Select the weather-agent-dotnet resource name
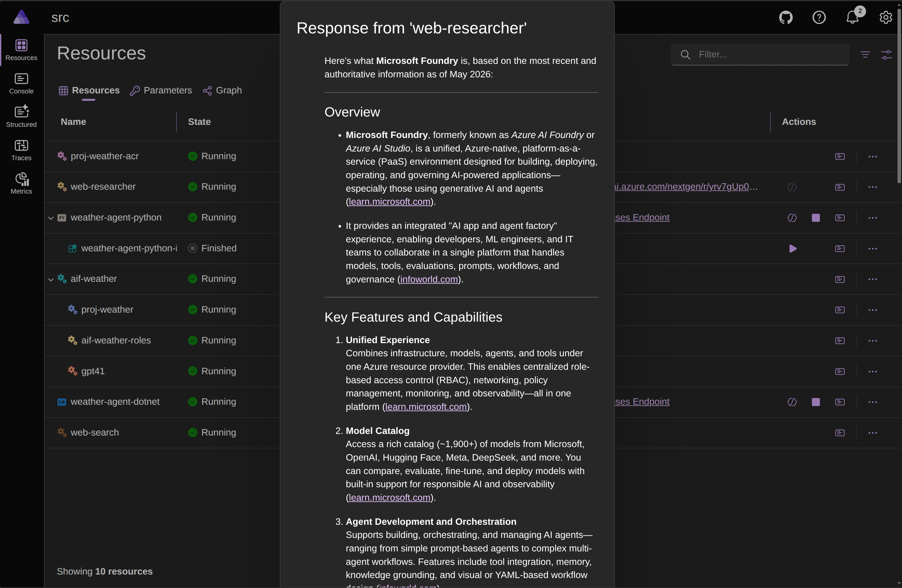This screenshot has height=588, width=902. (x=115, y=402)
